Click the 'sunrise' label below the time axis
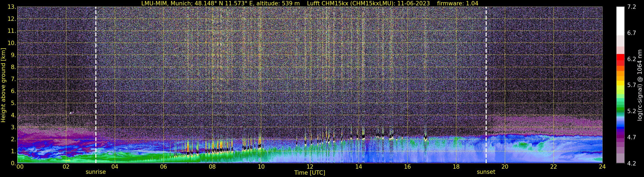 (x=96, y=172)
